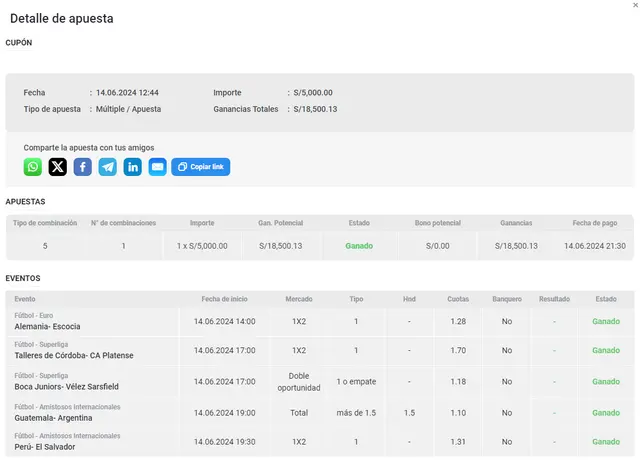The image size is (640, 461).
Task: Share the bet on LinkedIn
Action: click(x=133, y=167)
